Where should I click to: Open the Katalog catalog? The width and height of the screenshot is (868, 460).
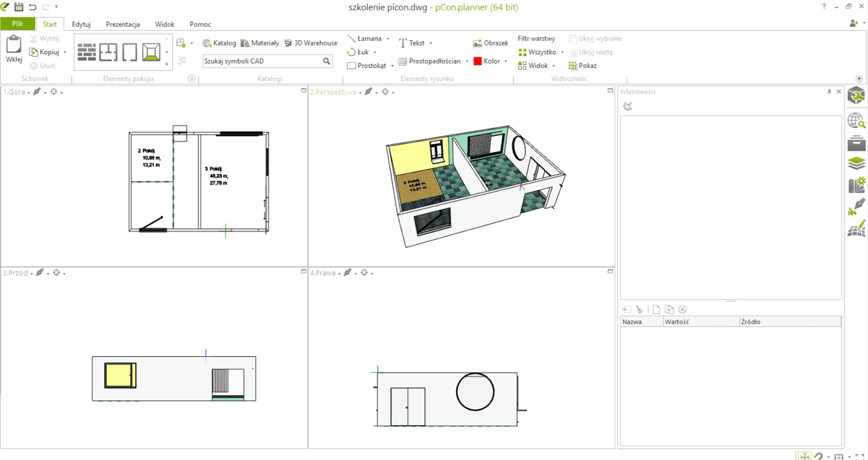[219, 43]
